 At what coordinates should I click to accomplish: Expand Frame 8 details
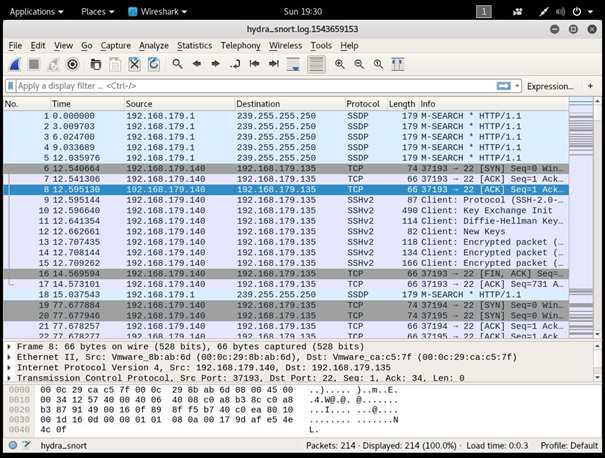(9, 346)
